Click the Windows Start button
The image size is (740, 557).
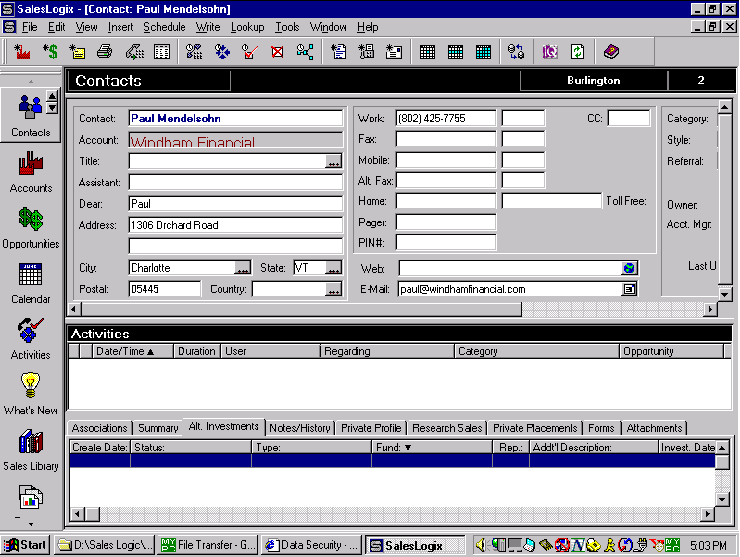click(x=26, y=545)
